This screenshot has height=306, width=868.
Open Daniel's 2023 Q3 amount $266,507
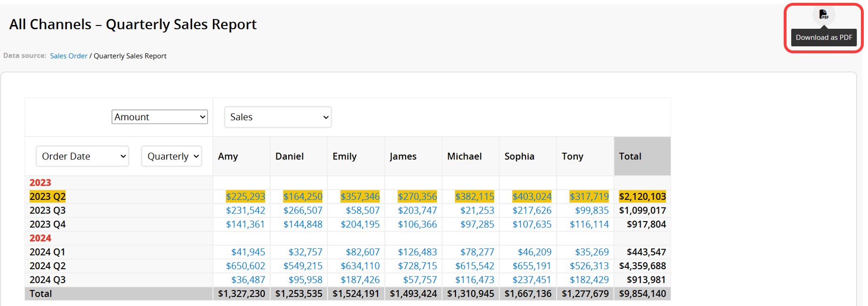(303, 210)
